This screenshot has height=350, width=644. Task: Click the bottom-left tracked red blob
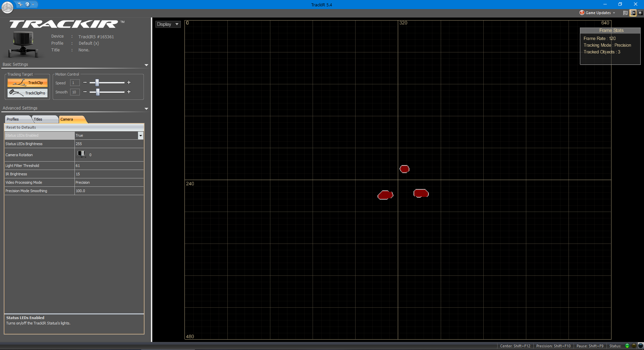(385, 195)
